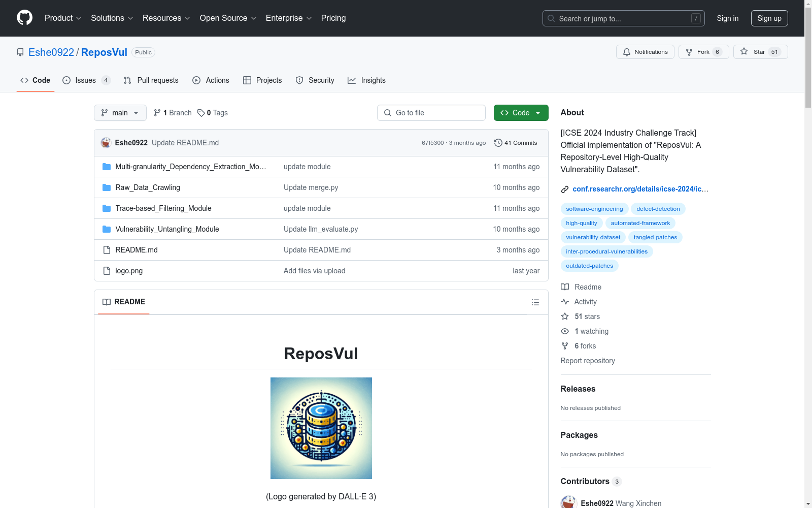Open the Actions tab

click(x=211, y=80)
